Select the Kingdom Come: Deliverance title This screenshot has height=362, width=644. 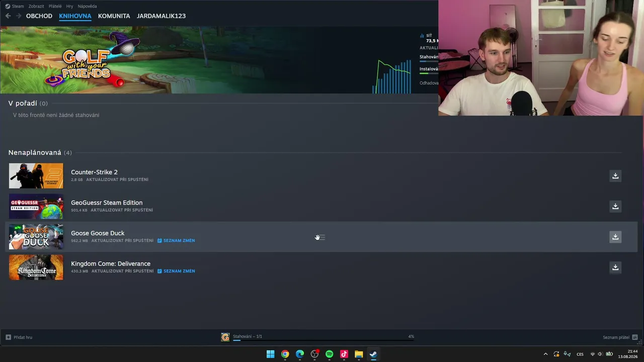click(111, 263)
